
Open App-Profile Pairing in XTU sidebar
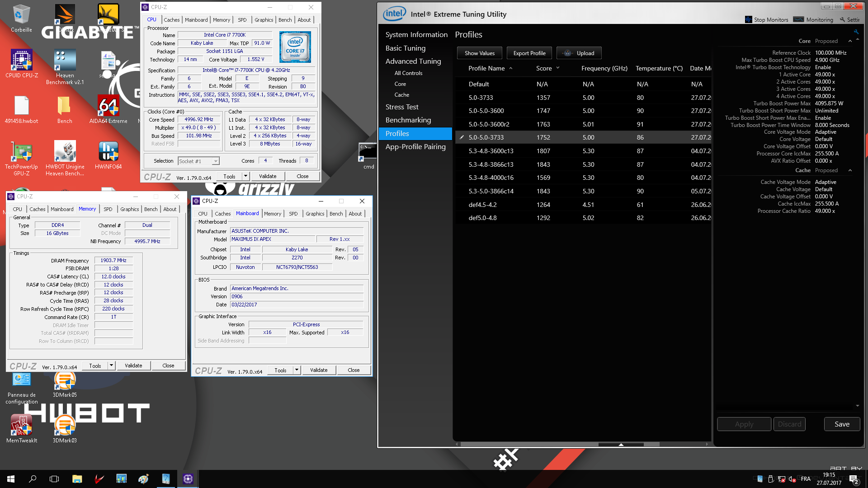point(415,147)
